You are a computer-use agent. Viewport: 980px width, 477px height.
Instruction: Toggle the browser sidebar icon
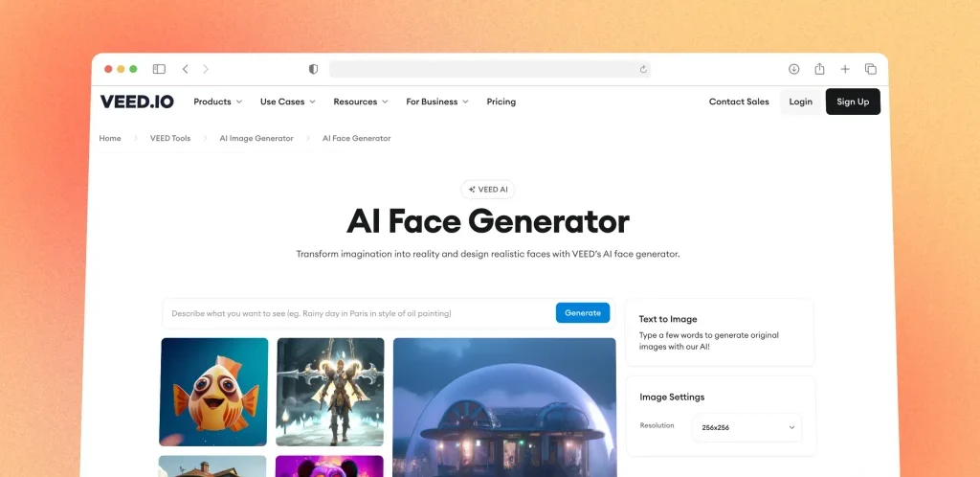tap(159, 69)
